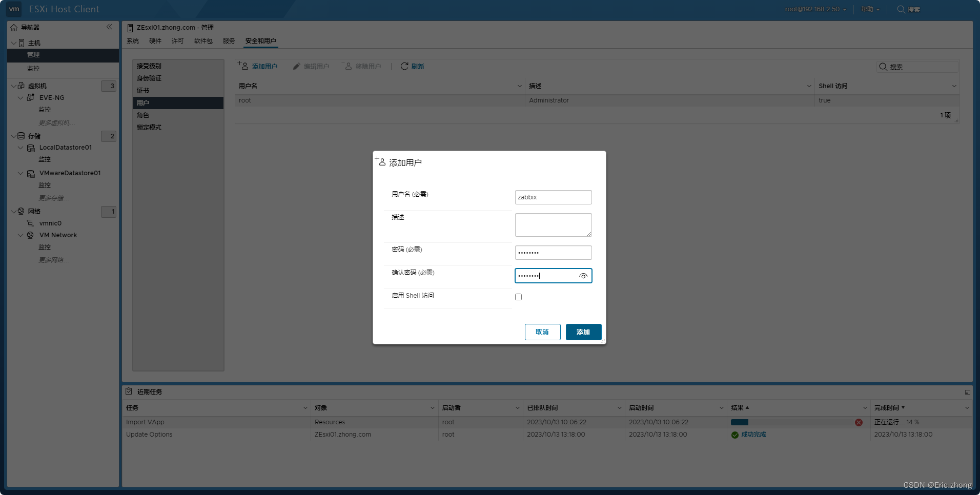Switch to the System tab
The width and height of the screenshot is (980, 495).
click(x=133, y=41)
